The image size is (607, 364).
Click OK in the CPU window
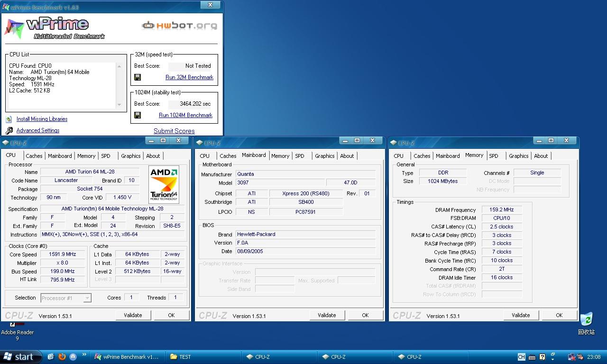[171, 315]
